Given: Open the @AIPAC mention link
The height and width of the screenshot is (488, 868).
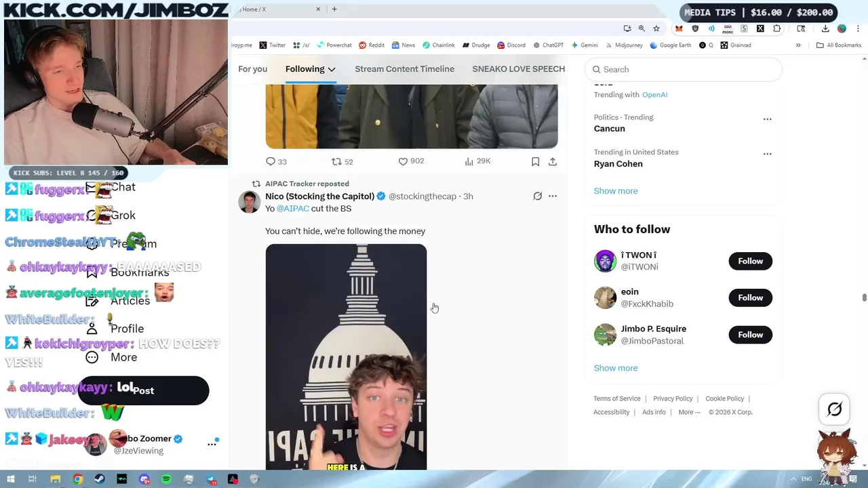Looking at the screenshot, I should tap(293, 209).
